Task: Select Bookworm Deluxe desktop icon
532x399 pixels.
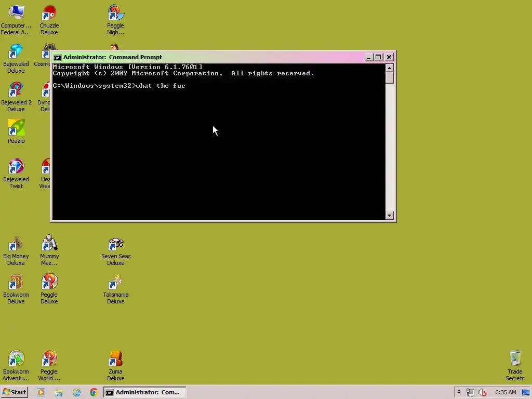Action: click(16, 289)
